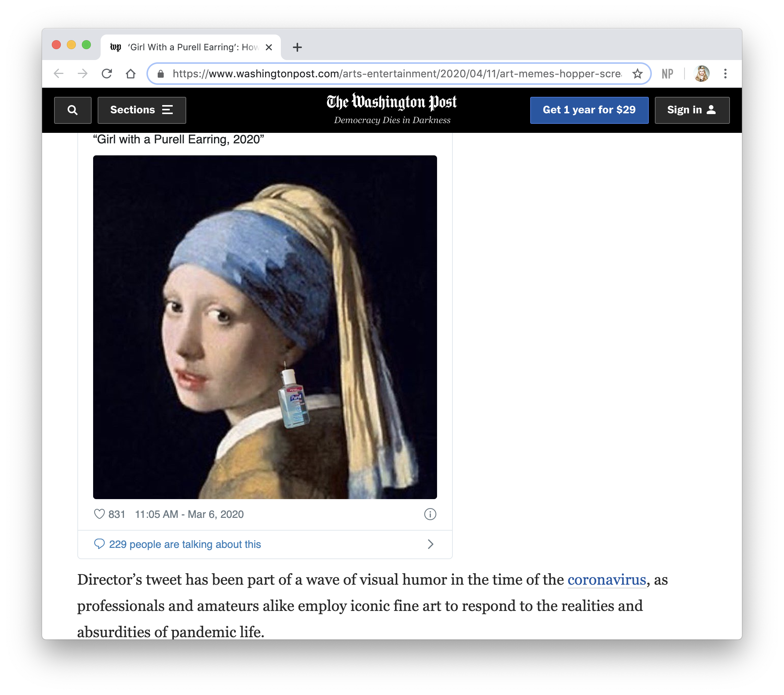The width and height of the screenshot is (784, 695).
Task: Open the Chrome three-dot menu
Action: [725, 74]
